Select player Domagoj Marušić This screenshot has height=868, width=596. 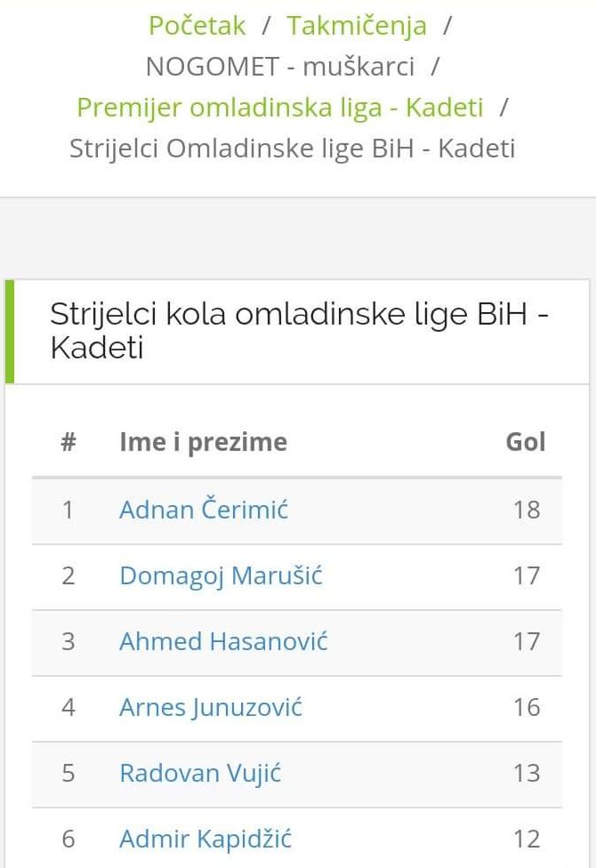tap(221, 575)
